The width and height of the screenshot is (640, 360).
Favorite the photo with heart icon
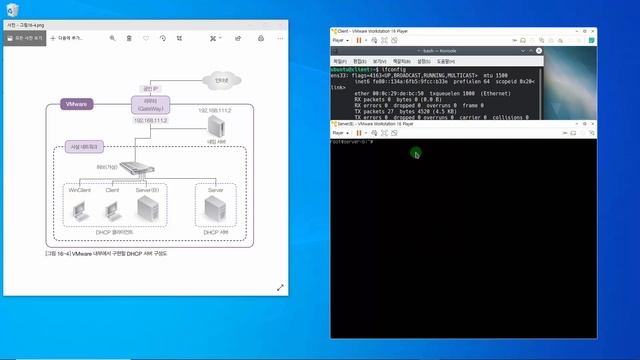pyautogui.click(x=146, y=38)
